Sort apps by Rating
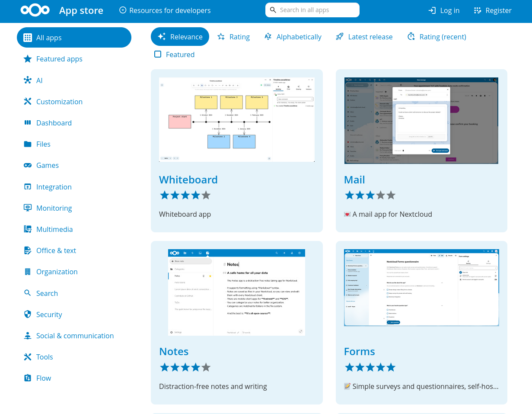This screenshot has height=414, width=532. 233,37
